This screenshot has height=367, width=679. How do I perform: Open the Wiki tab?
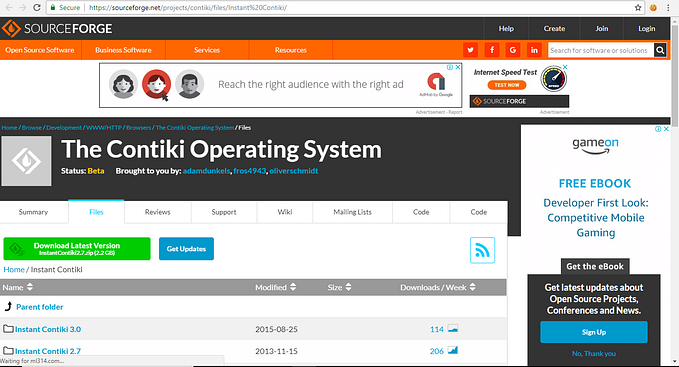285,212
